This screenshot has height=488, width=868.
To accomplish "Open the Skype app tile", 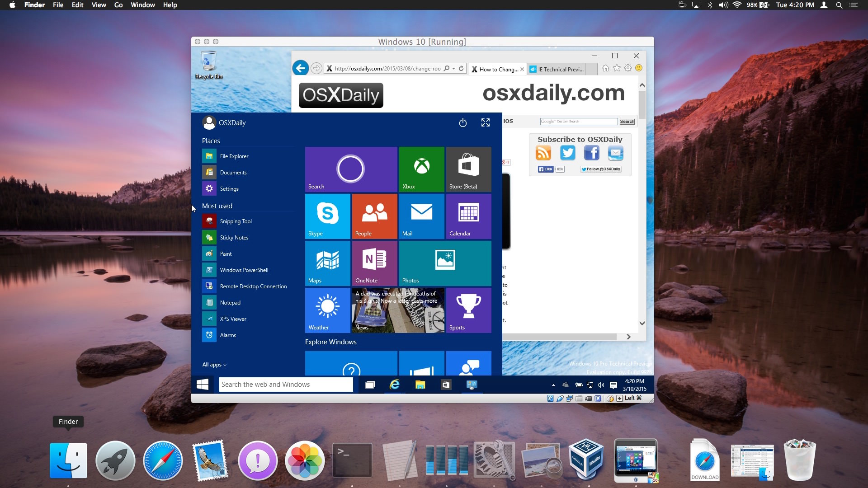I will point(327,215).
